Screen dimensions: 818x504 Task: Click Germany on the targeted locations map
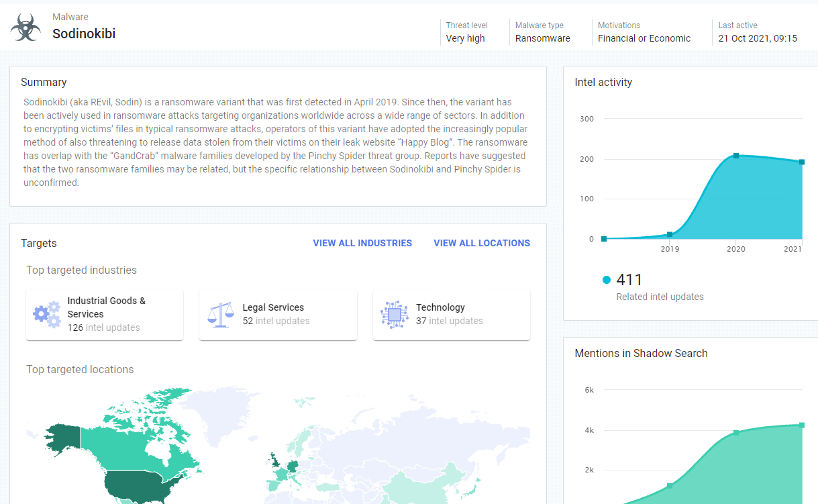pyautogui.click(x=293, y=468)
